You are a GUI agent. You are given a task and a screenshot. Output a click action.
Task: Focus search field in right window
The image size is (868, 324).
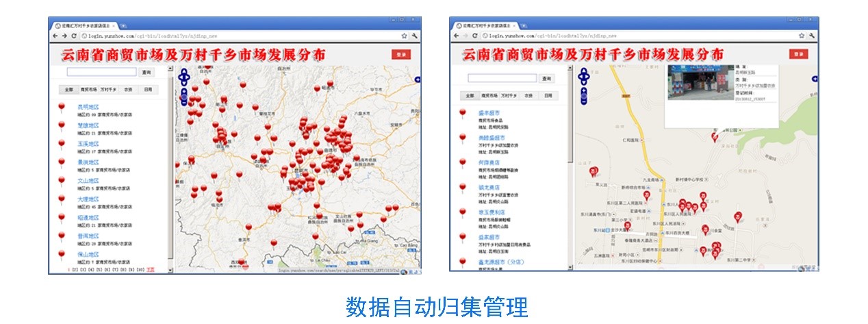pyautogui.click(x=502, y=78)
